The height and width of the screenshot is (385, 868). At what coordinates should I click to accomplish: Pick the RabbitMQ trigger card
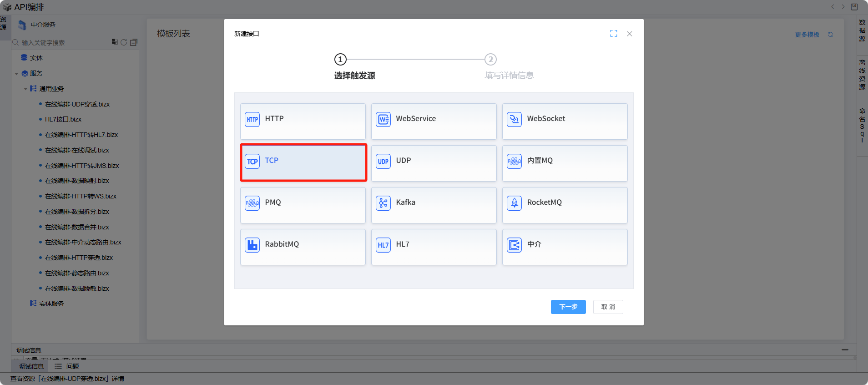click(303, 247)
